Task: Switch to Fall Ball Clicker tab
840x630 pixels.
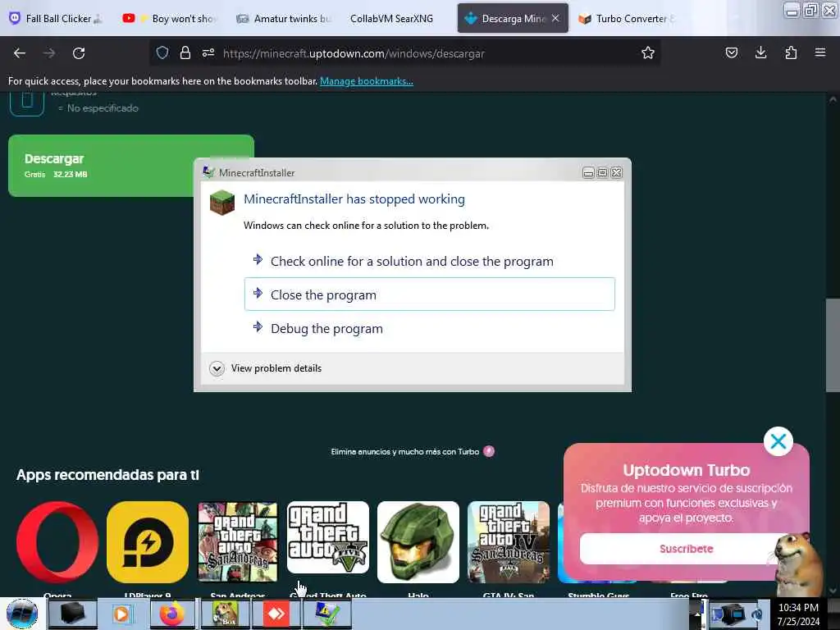Action: (x=57, y=19)
